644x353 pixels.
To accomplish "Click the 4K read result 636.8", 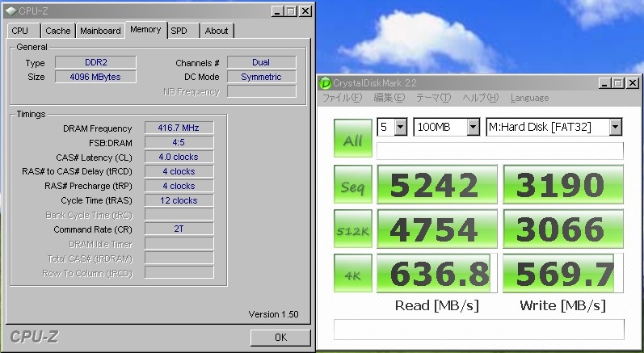I will tap(437, 273).
